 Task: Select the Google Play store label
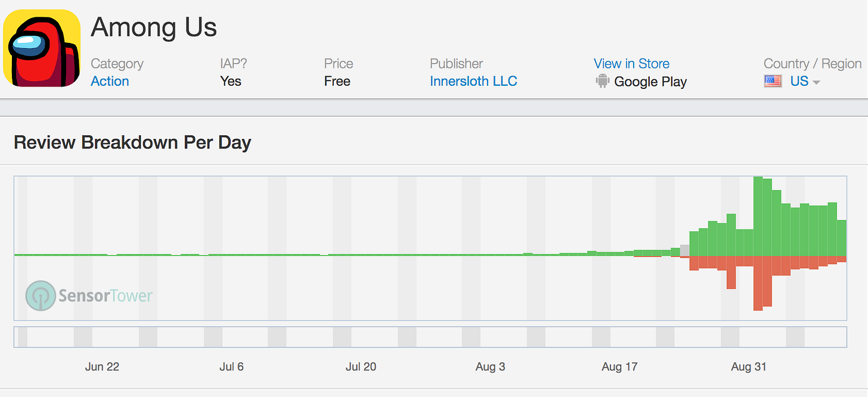[650, 82]
